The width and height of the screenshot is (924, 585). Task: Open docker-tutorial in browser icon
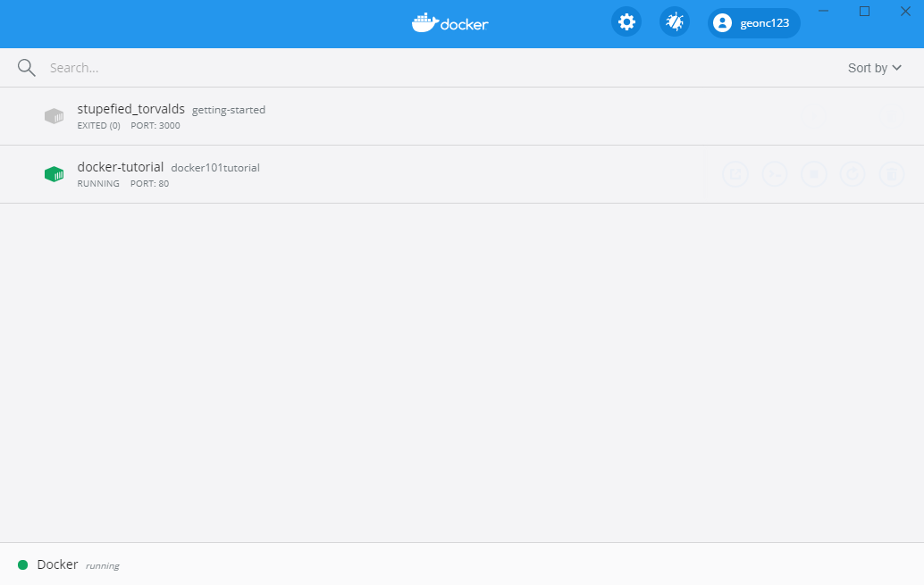pos(735,174)
